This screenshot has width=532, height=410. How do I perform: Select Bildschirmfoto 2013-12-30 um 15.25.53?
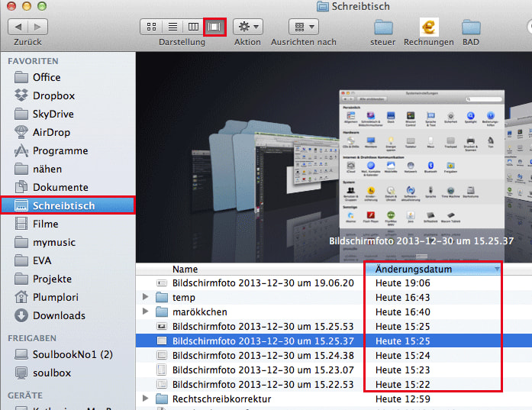334,326
